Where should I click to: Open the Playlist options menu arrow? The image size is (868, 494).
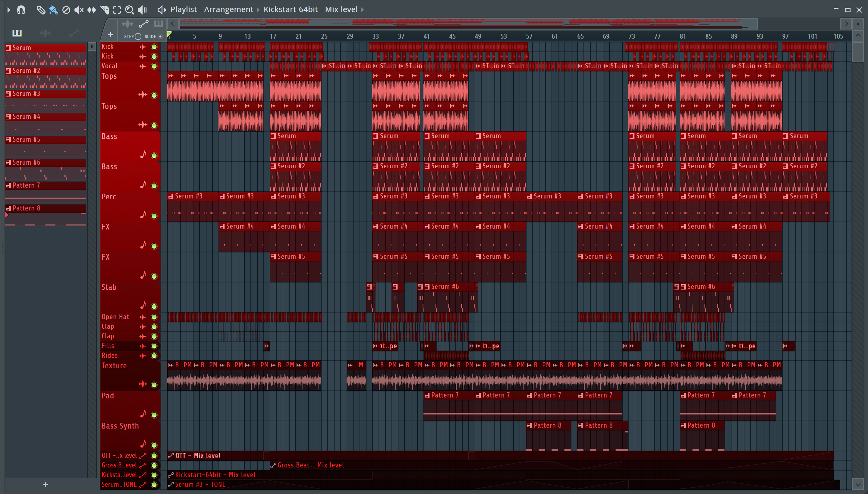point(9,10)
